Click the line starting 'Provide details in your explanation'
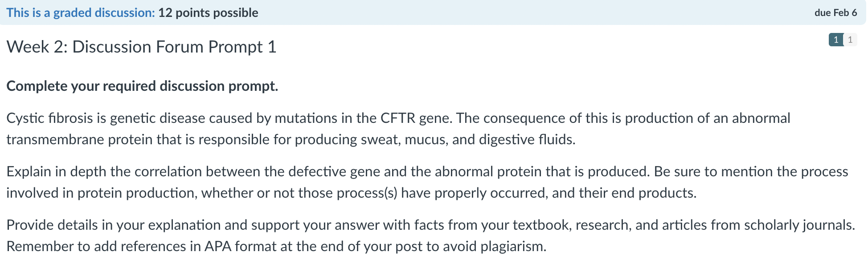Image resolution: width=868 pixels, height=260 pixels. [x=431, y=225]
